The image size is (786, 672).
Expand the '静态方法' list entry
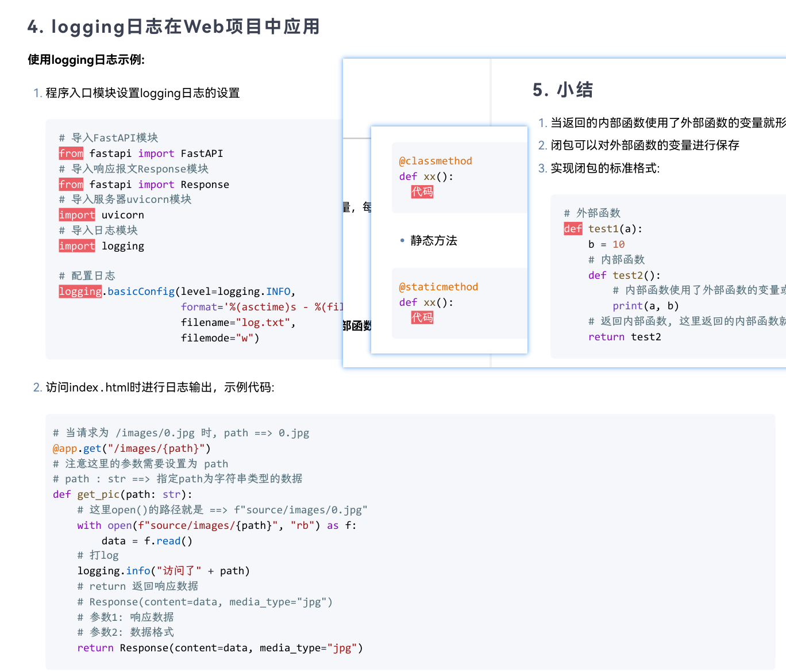(x=434, y=241)
